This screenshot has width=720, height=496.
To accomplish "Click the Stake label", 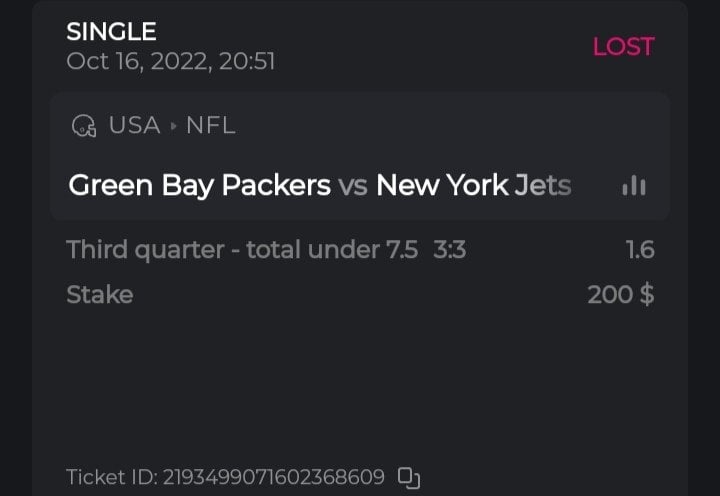I will [x=99, y=295].
